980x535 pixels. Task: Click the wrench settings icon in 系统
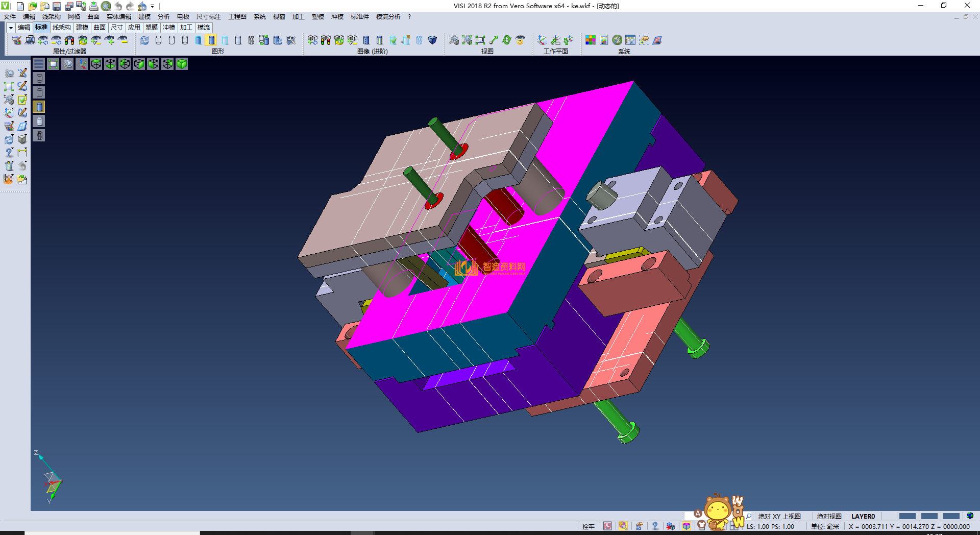617,40
